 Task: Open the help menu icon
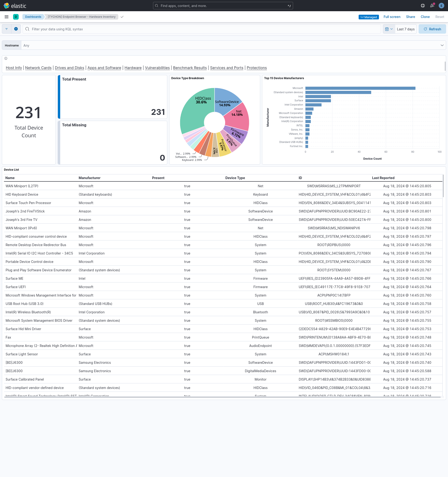click(x=423, y=6)
